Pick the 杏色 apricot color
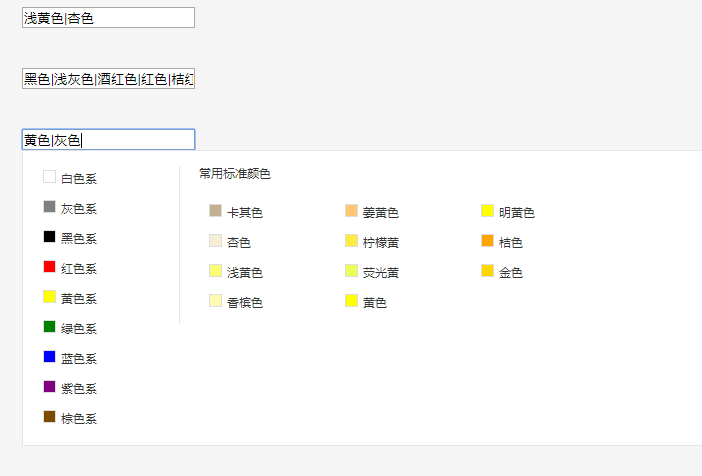This screenshot has width=702, height=476. 230,242
